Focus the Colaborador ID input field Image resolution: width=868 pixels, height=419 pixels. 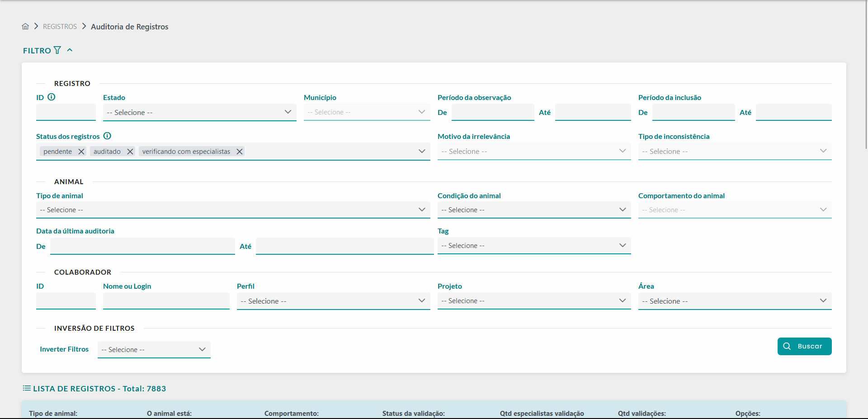(x=66, y=301)
